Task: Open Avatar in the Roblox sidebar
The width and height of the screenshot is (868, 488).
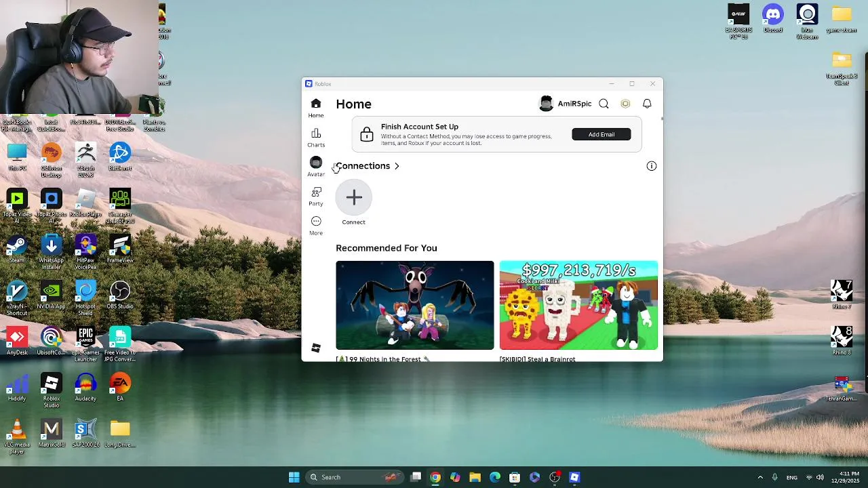Action: [316, 167]
